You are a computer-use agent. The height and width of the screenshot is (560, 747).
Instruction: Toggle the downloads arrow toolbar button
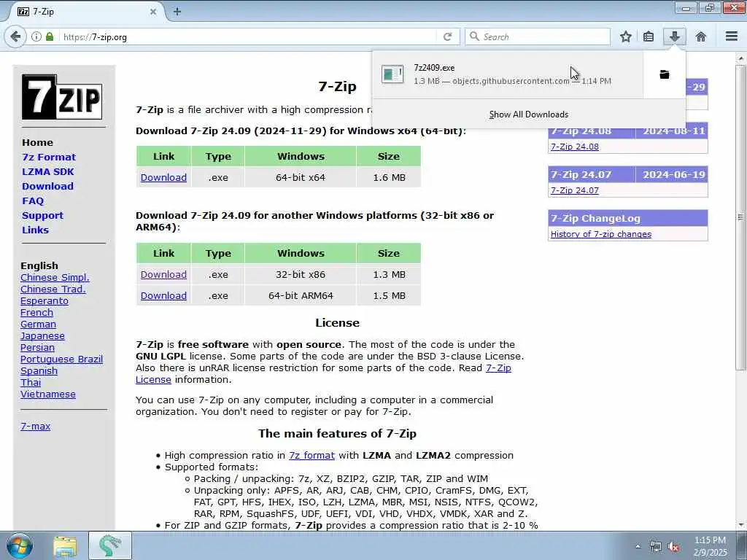point(674,36)
